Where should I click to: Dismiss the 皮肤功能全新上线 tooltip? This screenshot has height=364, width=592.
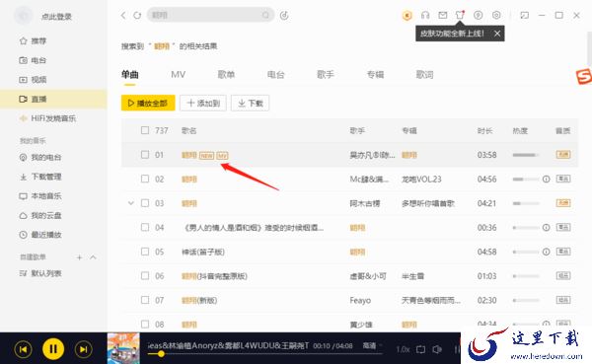[x=497, y=34]
